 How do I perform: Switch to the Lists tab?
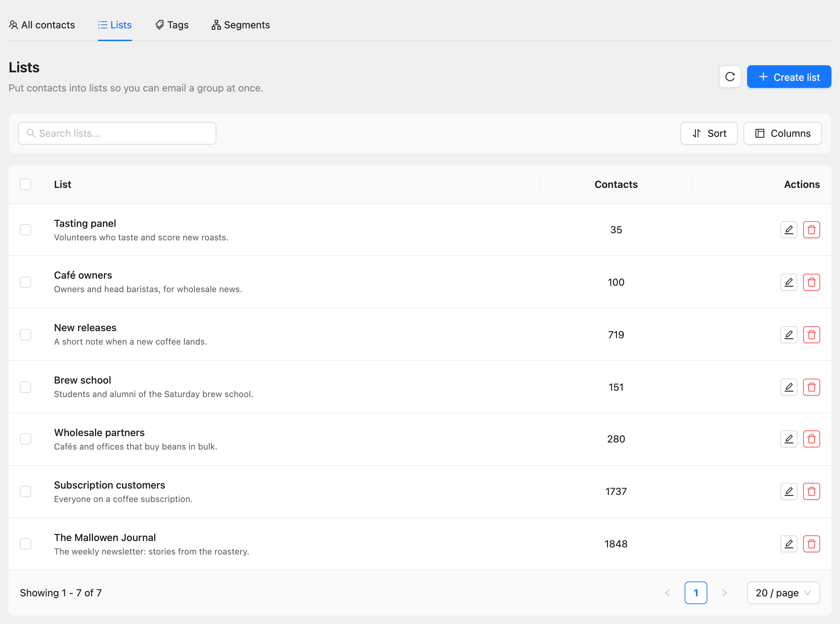115,25
